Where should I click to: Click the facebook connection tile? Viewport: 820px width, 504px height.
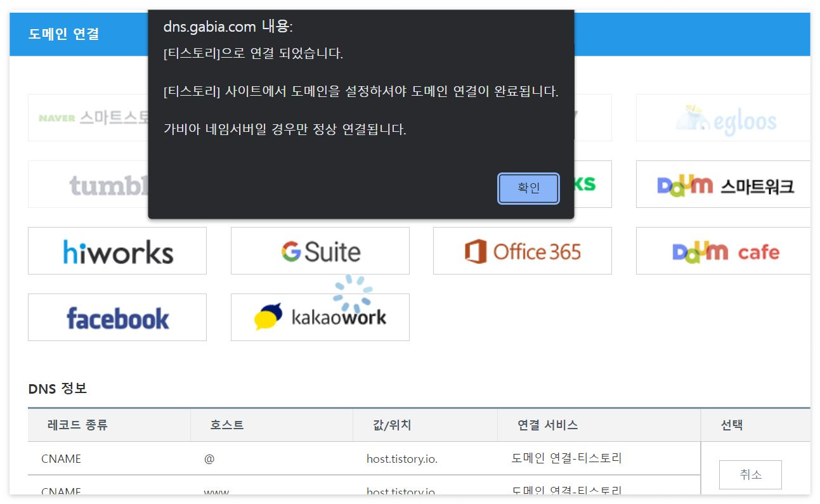click(117, 318)
